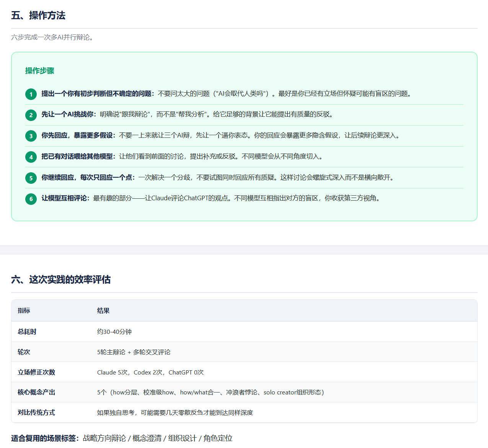The height and width of the screenshot is (448, 488).
Task: Click the 指标 table column header
Action: [x=24, y=311]
